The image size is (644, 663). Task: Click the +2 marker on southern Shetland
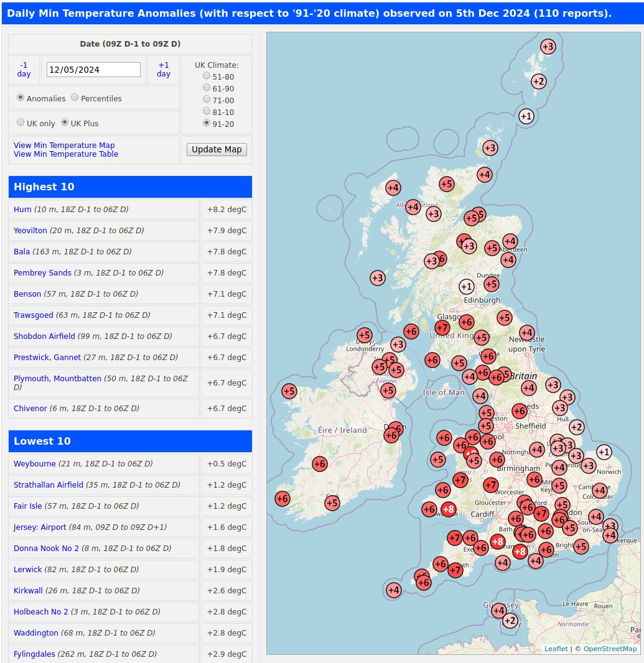point(539,81)
